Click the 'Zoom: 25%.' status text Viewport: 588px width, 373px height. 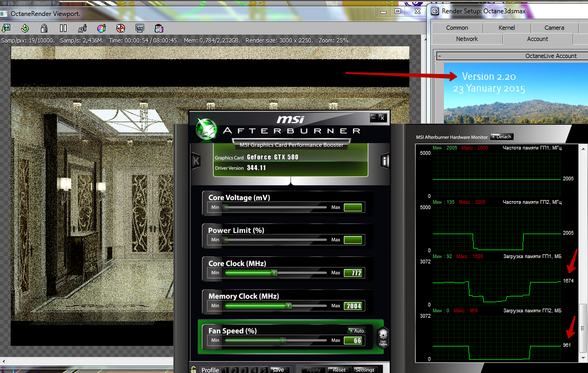[x=334, y=40]
